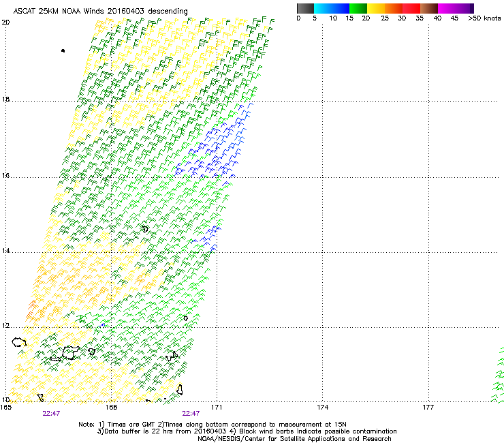Viewport: 504px width, 443px height.
Task: Click the longitude '165' axis label
Action: coord(5,408)
